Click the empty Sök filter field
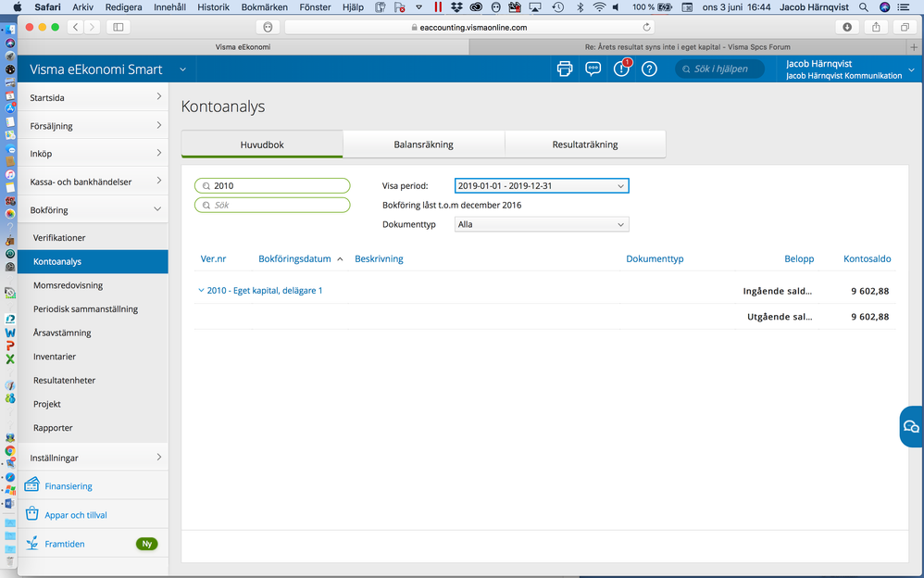This screenshot has width=924, height=578. pyautogui.click(x=272, y=206)
